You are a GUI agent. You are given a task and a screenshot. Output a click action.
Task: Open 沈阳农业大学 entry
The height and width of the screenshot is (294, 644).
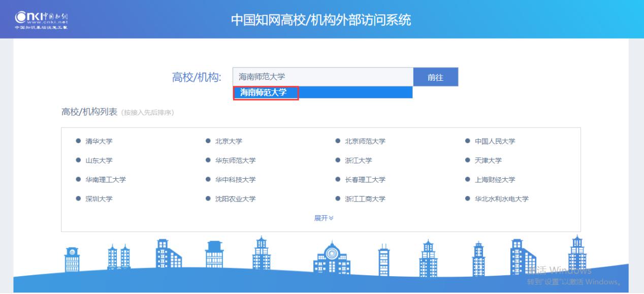235,199
